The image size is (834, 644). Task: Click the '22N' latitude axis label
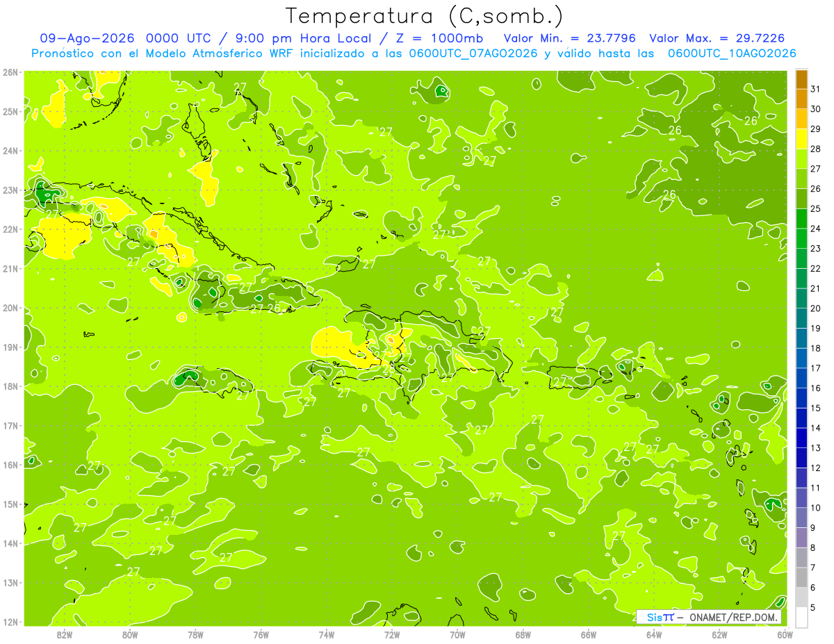(x=10, y=229)
